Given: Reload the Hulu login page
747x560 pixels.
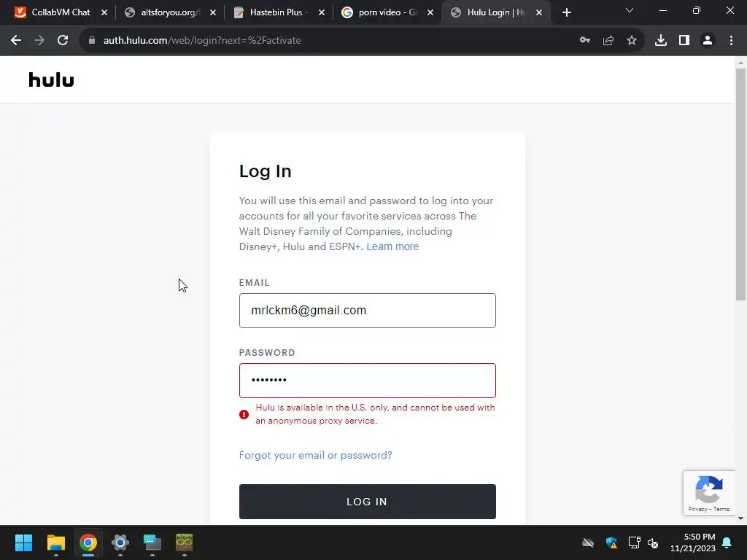Looking at the screenshot, I should point(63,41).
